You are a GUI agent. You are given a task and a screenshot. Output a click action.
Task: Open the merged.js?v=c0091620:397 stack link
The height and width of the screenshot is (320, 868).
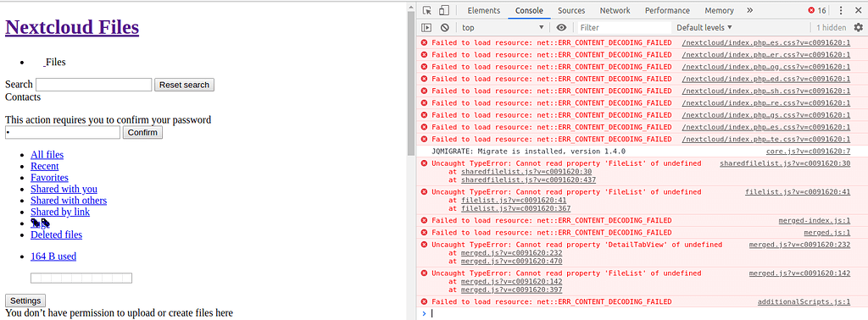tap(511, 290)
